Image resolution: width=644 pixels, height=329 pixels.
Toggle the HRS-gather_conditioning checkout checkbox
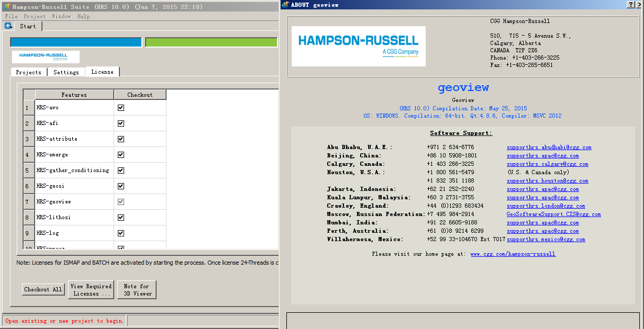(x=121, y=171)
